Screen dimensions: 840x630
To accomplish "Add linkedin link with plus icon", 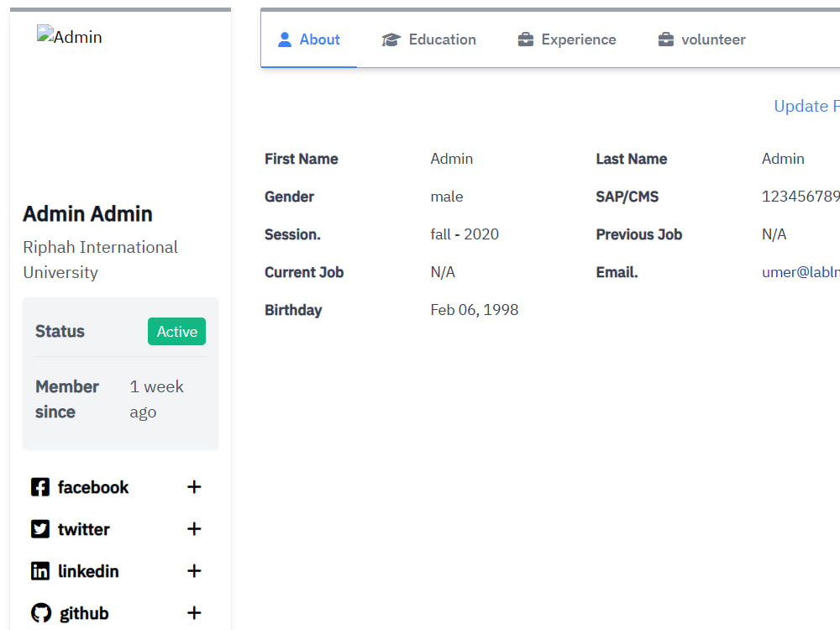I will [x=194, y=571].
